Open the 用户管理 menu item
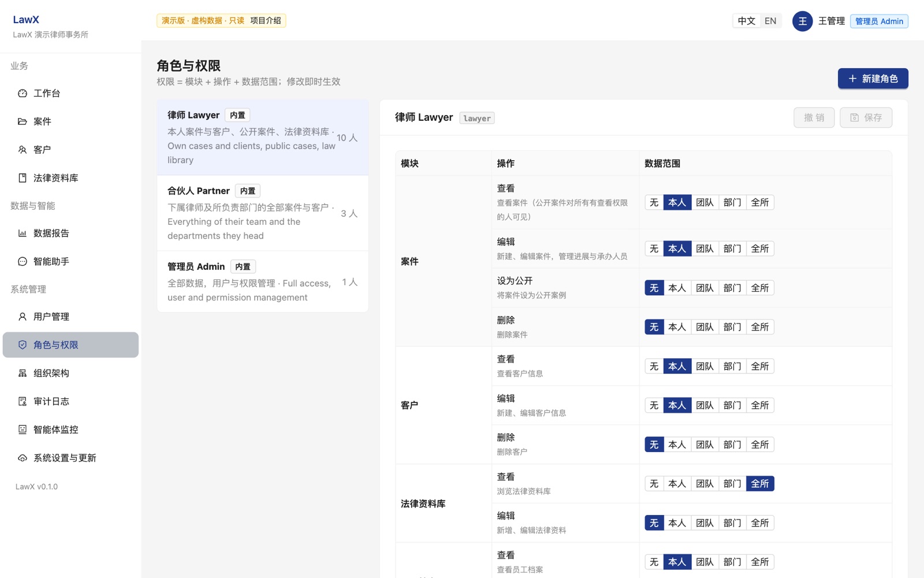This screenshot has height=578, width=924. [70, 317]
